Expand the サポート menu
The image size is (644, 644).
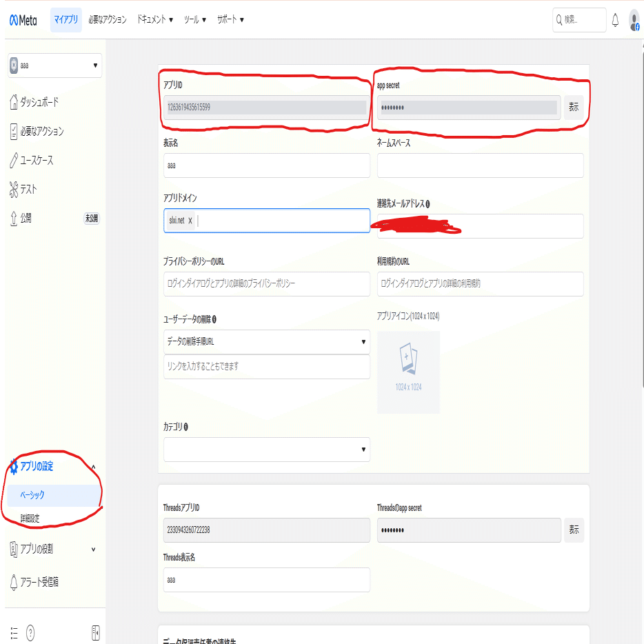pos(230,20)
